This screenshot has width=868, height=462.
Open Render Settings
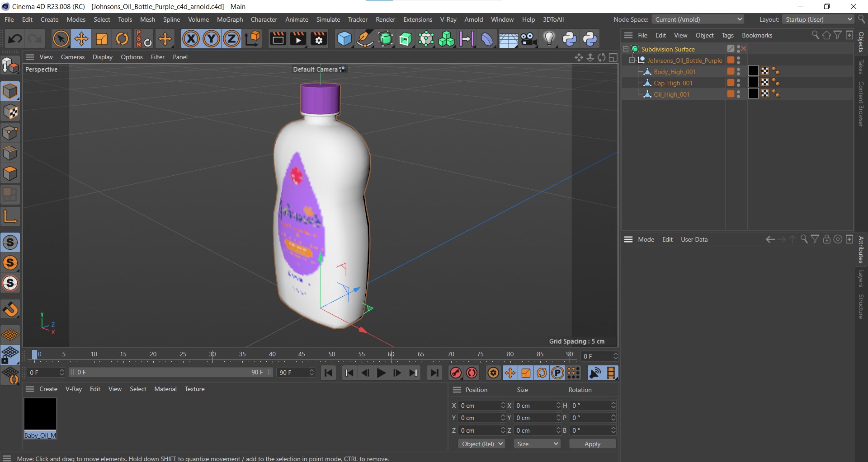319,39
